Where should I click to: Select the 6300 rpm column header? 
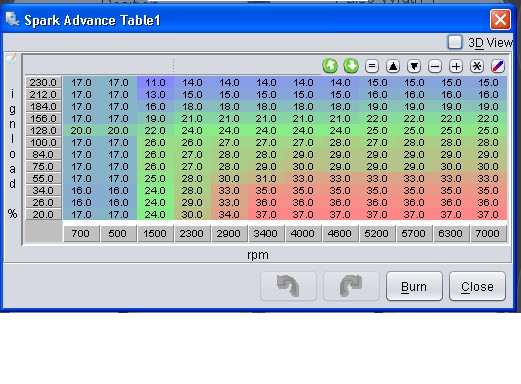(451, 233)
